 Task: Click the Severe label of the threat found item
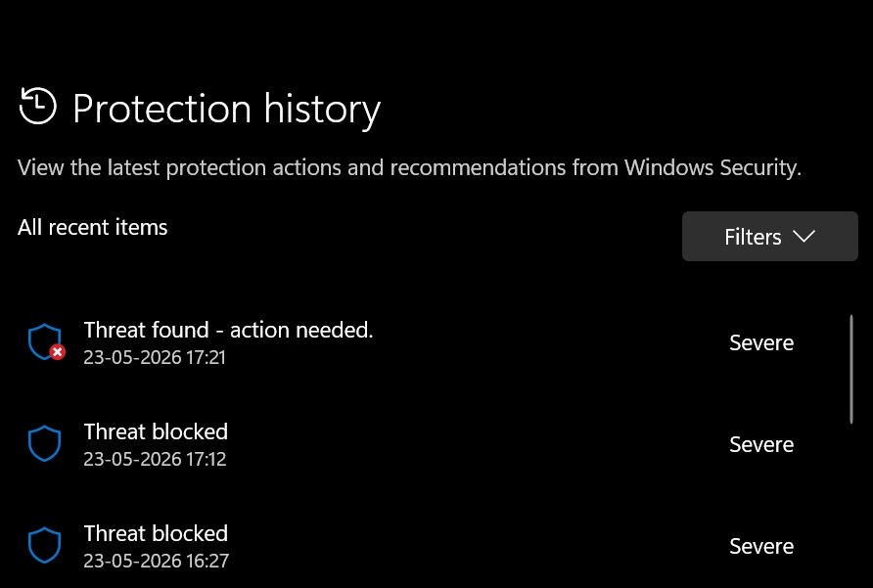tap(761, 343)
